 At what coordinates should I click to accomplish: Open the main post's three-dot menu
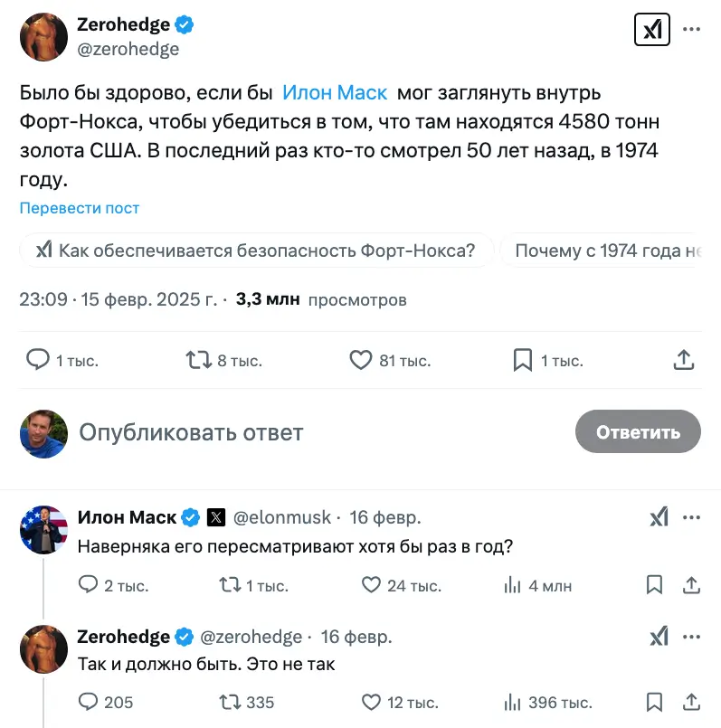[691, 30]
